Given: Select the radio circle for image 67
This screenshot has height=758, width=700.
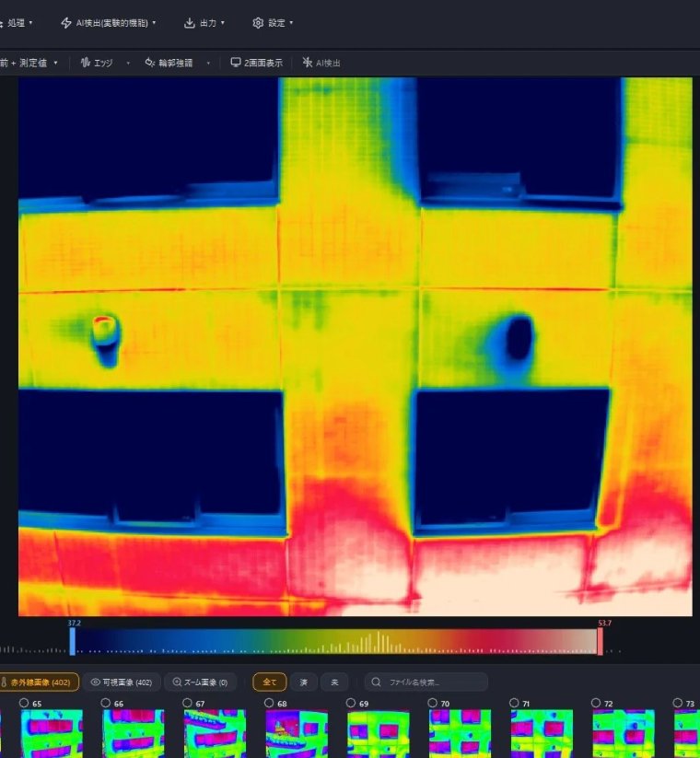Looking at the screenshot, I should coord(187,703).
